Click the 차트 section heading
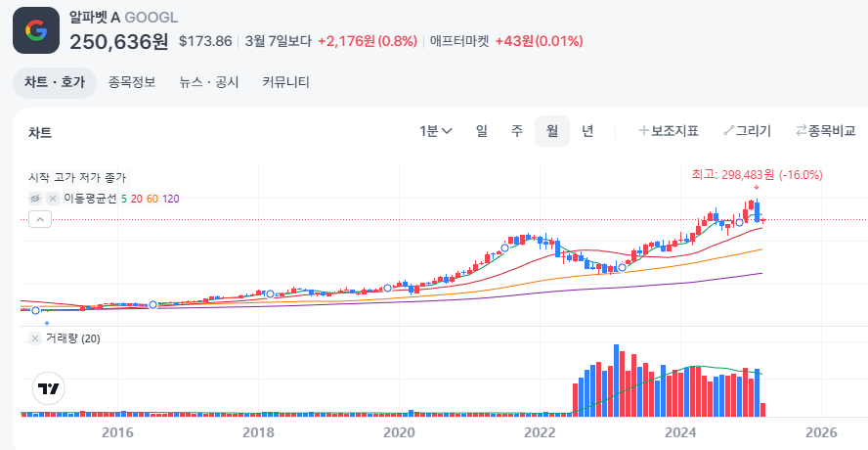 tap(40, 132)
